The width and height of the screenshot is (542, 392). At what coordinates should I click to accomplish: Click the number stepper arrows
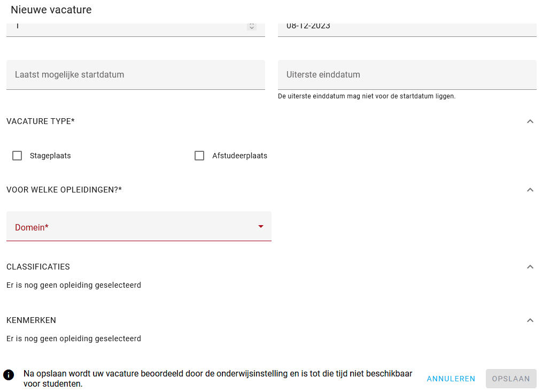252,27
